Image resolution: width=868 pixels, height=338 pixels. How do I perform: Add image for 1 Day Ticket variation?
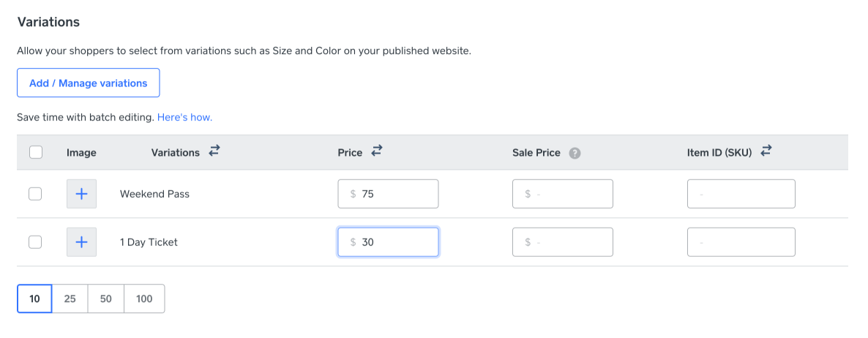click(x=81, y=242)
